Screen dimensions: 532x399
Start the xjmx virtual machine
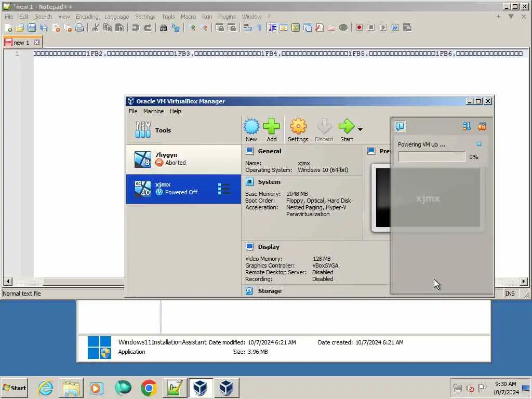pyautogui.click(x=347, y=130)
